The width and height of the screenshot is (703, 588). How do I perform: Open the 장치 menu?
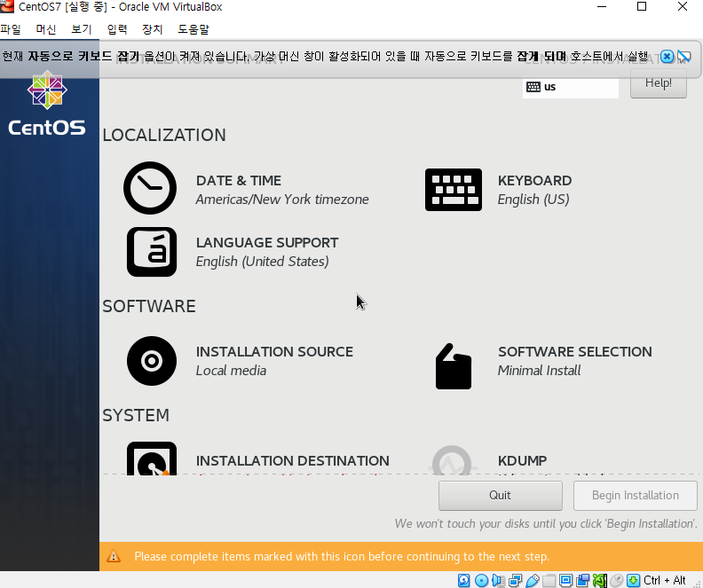pos(153,29)
